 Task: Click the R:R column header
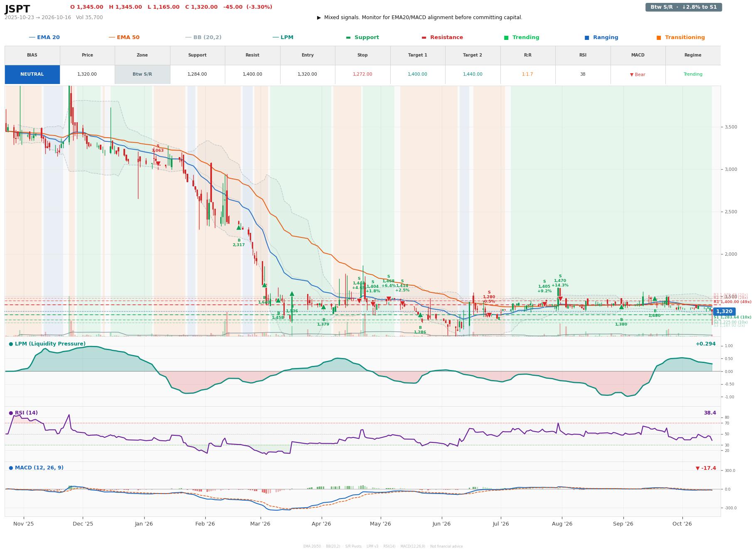click(x=528, y=55)
